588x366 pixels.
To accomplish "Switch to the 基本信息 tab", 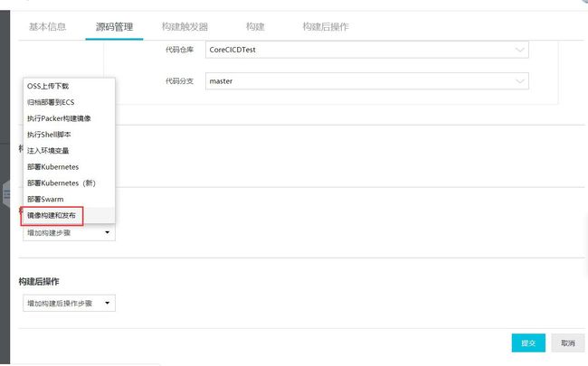I will [x=47, y=26].
